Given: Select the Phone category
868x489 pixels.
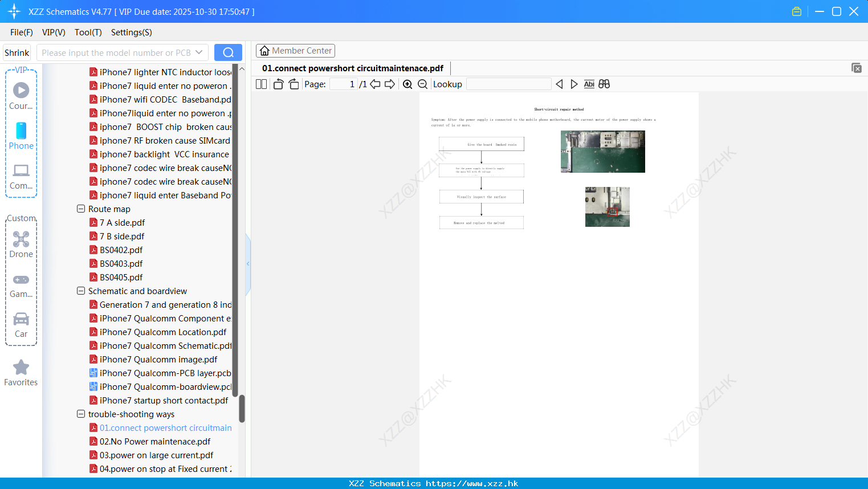Looking at the screenshot, I should [x=21, y=136].
